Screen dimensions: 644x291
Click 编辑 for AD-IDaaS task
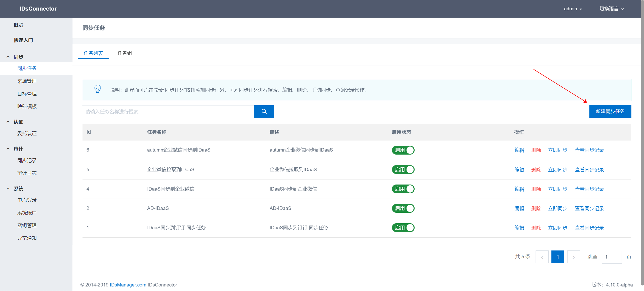coord(519,208)
